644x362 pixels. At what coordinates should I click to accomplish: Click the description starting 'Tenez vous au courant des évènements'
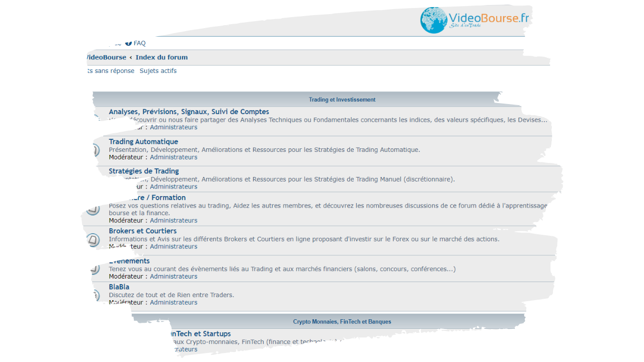coord(282,269)
